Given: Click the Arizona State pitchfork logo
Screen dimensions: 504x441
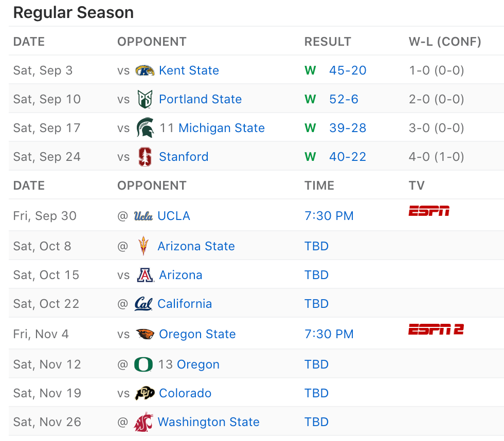Looking at the screenshot, I should click(143, 246).
